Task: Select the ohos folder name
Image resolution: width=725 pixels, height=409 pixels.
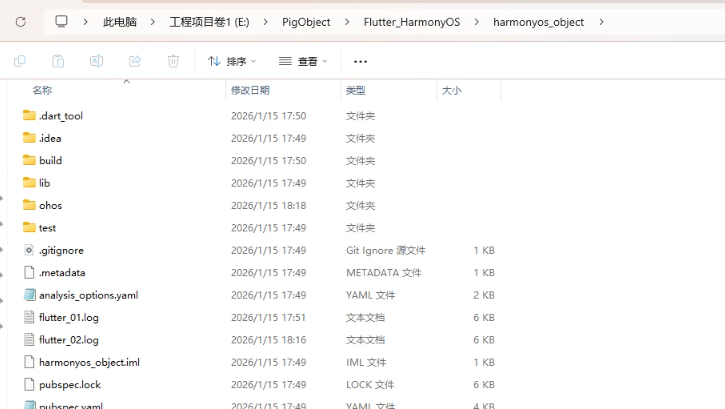Action: click(50, 205)
